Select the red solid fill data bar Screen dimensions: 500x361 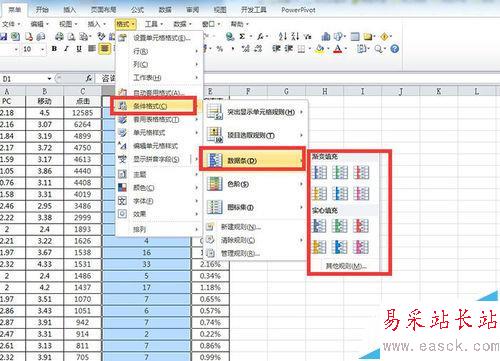361,226
